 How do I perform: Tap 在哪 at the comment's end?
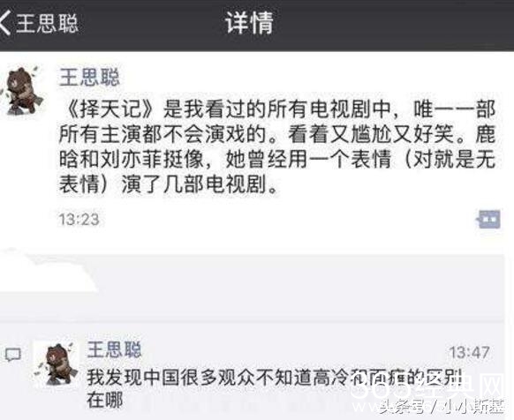[104, 401]
